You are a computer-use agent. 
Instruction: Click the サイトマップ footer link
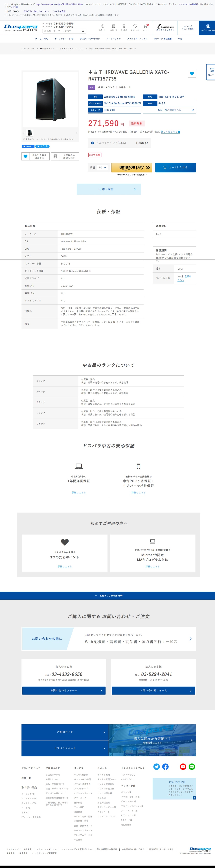[x=12, y=849]
